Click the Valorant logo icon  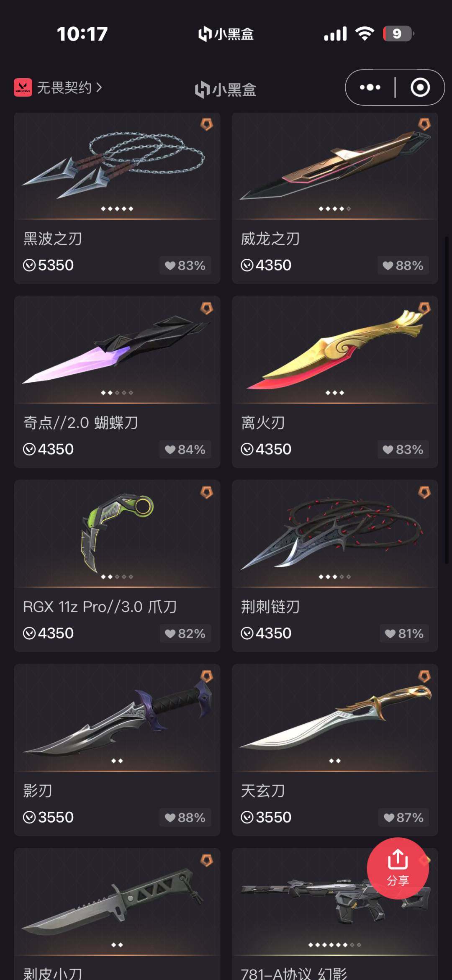click(x=23, y=87)
